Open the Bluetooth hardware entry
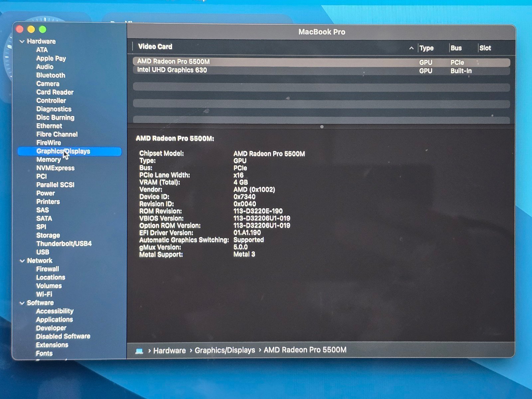 (51, 76)
